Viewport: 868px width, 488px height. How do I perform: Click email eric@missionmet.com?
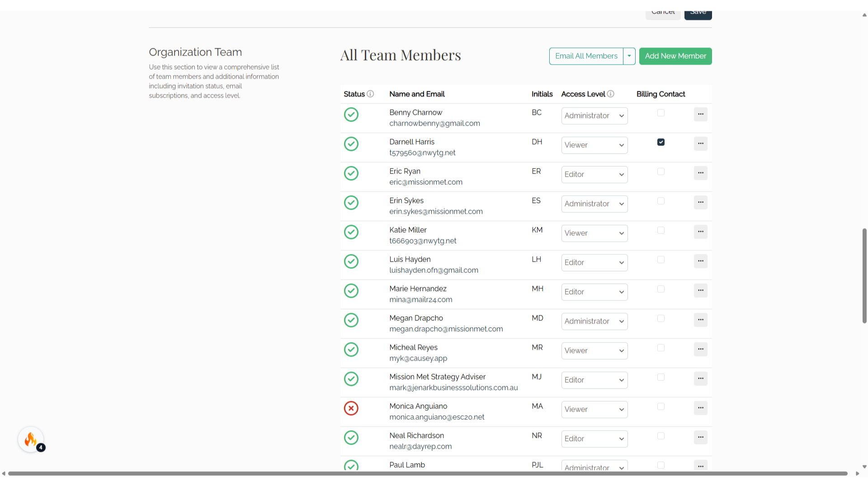[x=426, y=182]
